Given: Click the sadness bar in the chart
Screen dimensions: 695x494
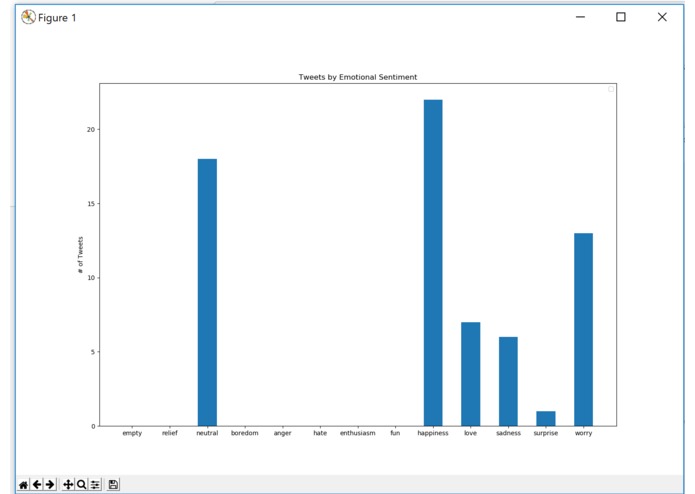Looking at the screenshot, I should point(508,381).
